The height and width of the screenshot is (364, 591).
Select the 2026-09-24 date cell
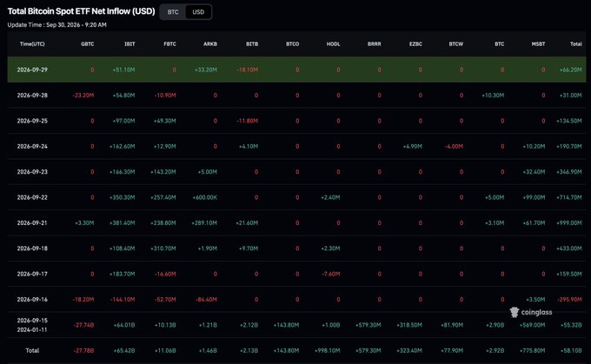[32, 146]
